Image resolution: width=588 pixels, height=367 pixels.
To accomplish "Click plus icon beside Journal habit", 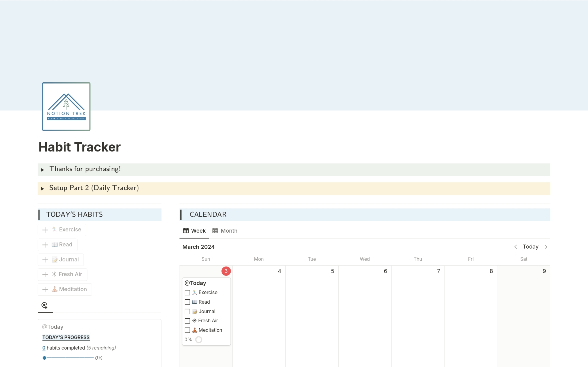I will click(x=45, y=260).
